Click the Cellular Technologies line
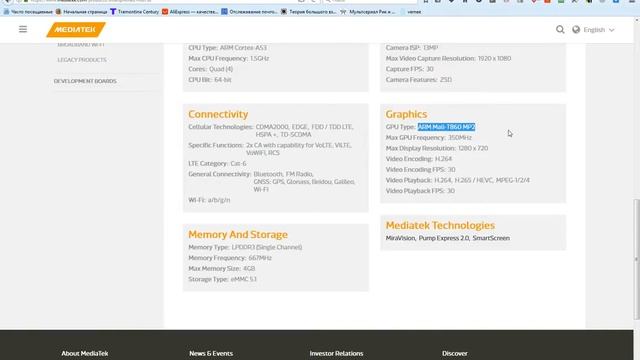This screenshot has height=360, width=640. point(271,131)
